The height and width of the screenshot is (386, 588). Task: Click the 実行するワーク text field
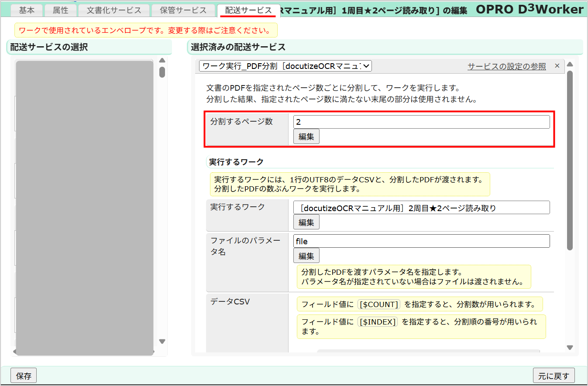pos(421,207)
